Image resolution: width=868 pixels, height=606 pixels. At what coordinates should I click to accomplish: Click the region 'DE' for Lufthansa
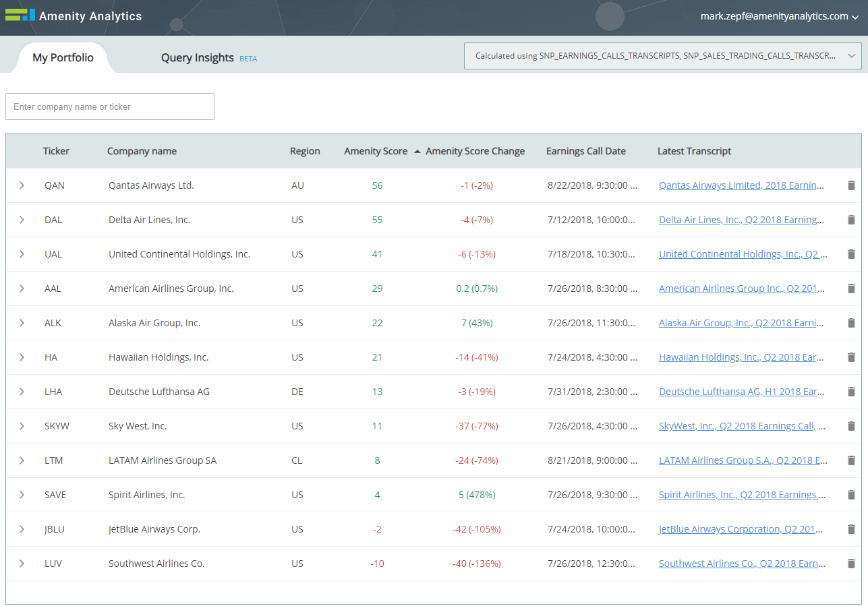(297, 392)
